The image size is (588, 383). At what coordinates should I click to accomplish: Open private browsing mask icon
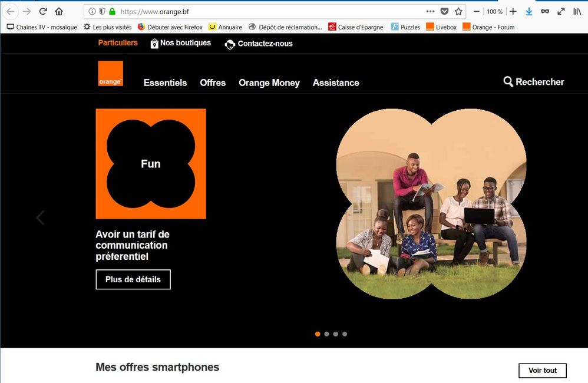click(x=545, y=12)
